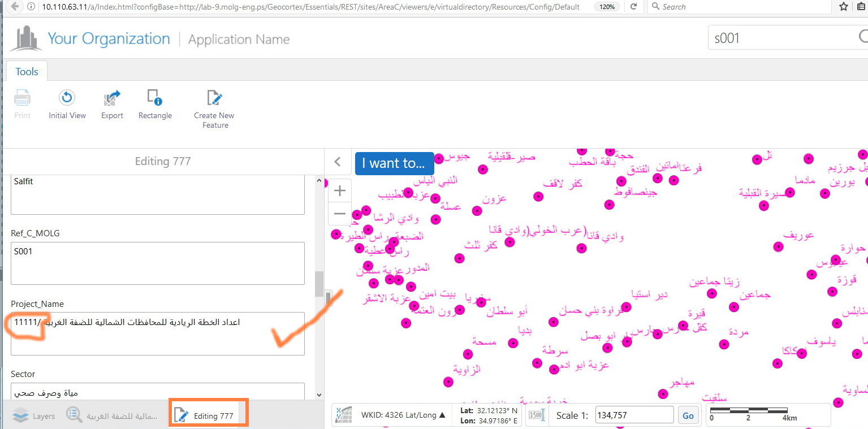
Task: Collapse the side panel with left chevron
Action: pyautogui.click(x=338, y=162)
